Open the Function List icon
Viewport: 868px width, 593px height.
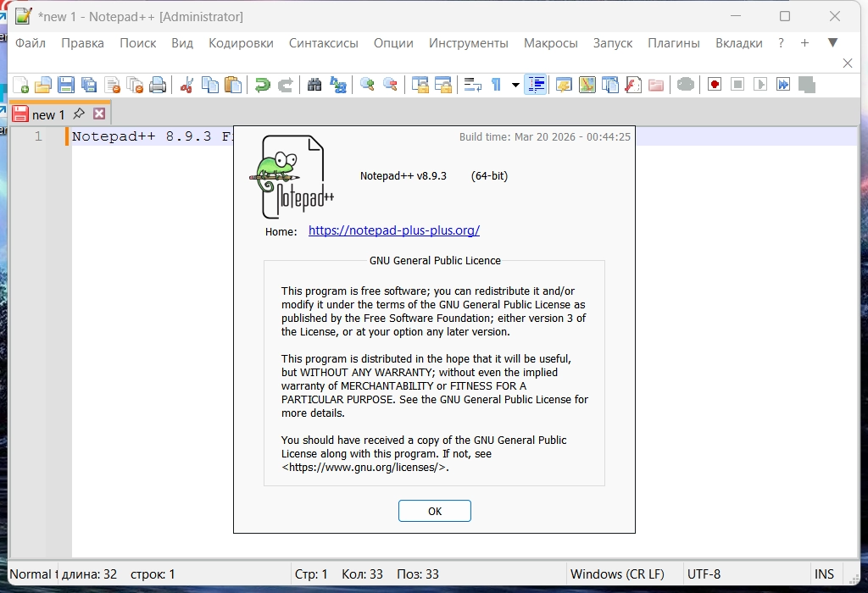point(632,85)
